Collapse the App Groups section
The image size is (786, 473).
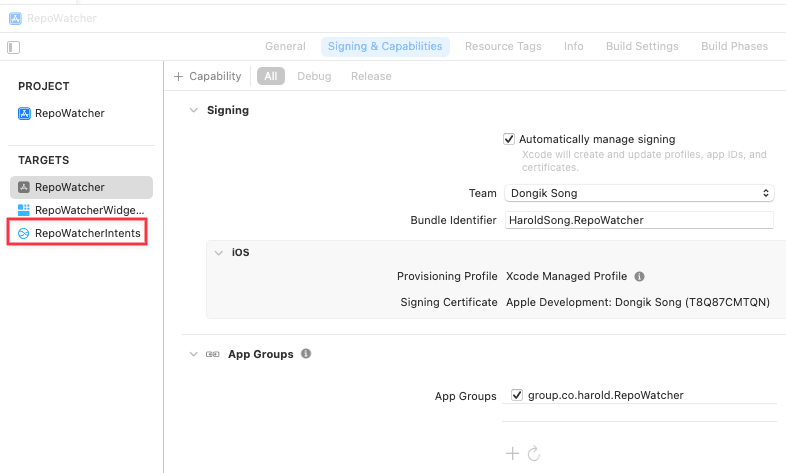click(x=193, y=354)
